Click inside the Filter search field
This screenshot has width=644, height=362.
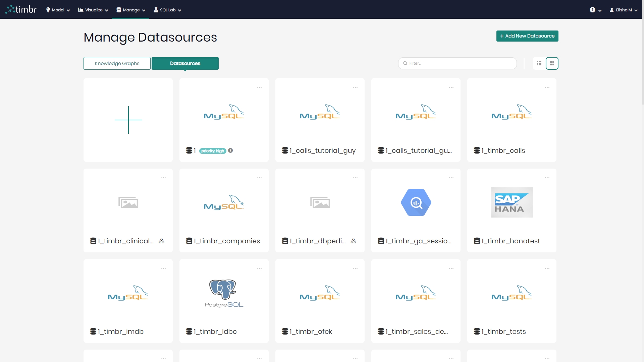click(x=457, y=63)
